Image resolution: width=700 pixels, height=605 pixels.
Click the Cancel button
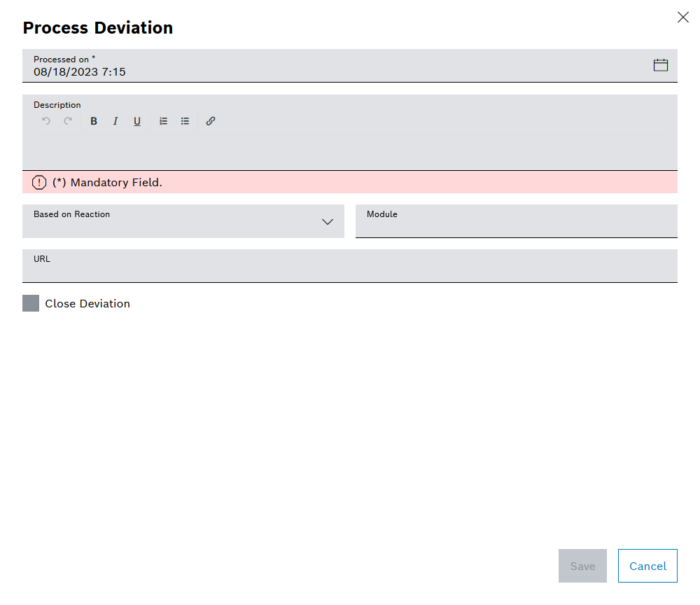(647, 566)
